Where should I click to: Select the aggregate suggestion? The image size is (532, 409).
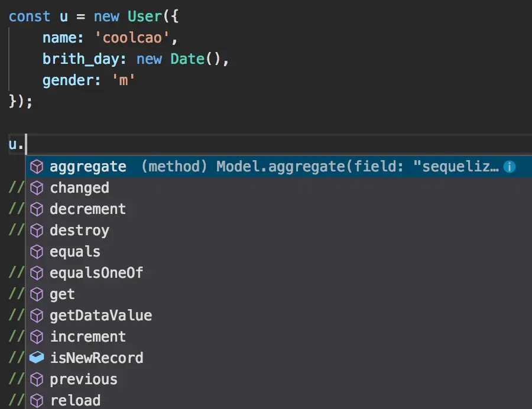tap(87, 167)
